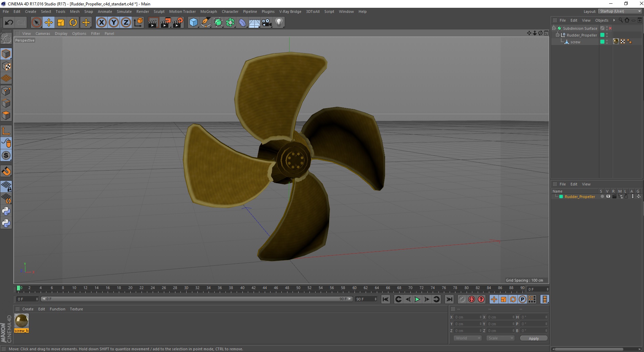Open the MoGraph menu

point(209,12)
